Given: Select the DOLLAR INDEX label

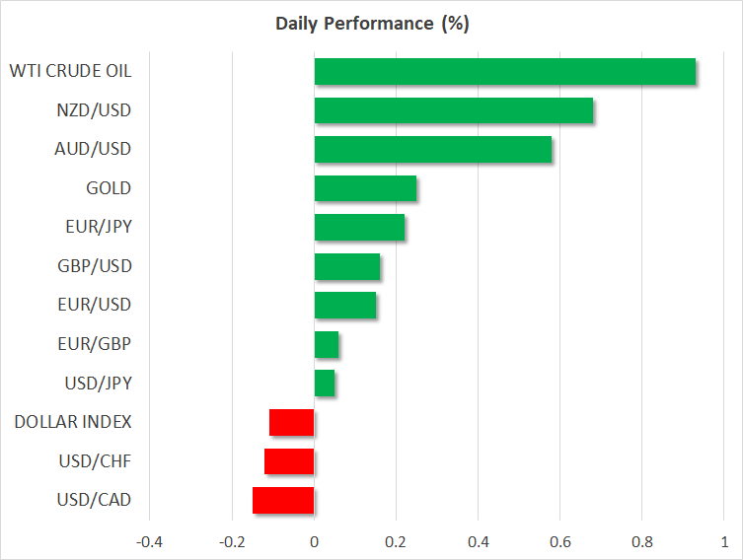Looking at the screenshot, I should (73, 422).
